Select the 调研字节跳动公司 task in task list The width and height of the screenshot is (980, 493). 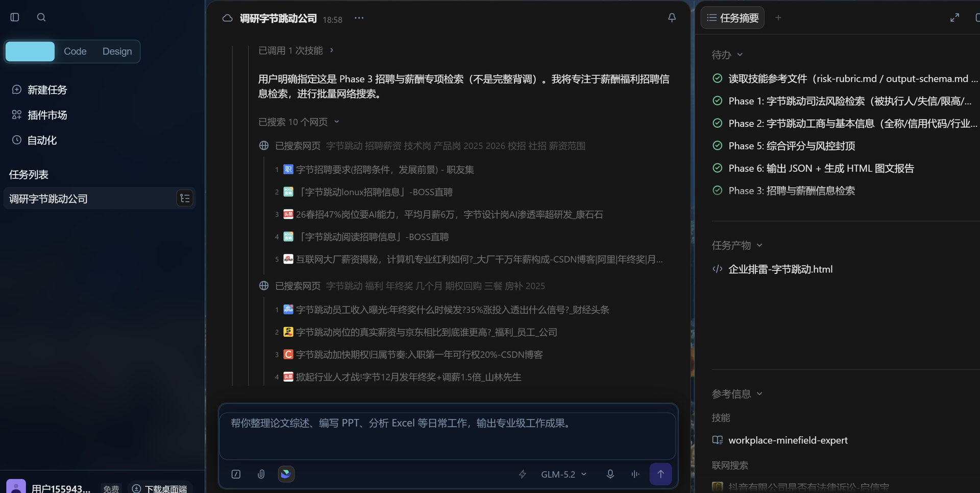coord(100,198)
